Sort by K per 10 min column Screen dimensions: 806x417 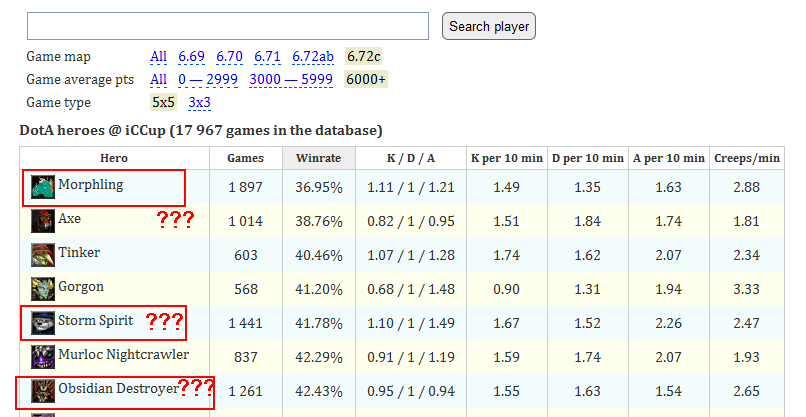[x=507, y=158]
